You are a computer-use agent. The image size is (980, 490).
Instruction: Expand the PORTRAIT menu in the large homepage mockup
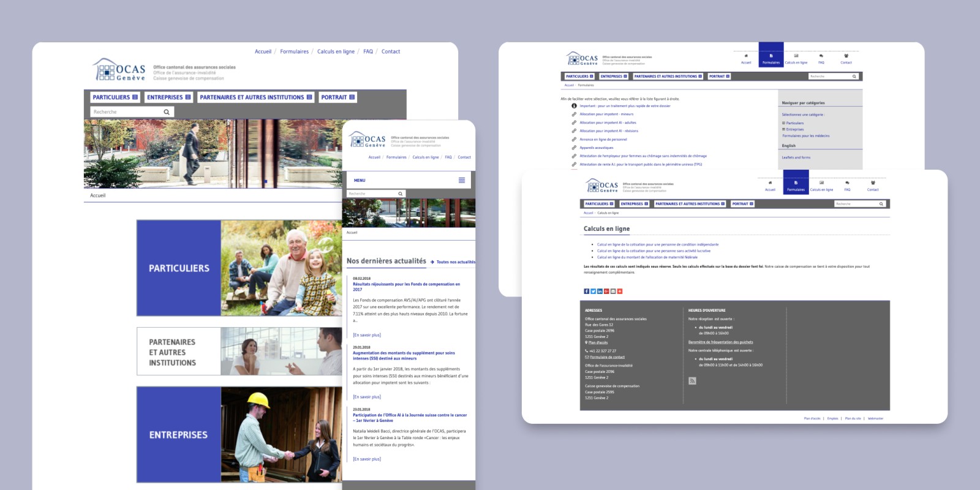(337, 97)
